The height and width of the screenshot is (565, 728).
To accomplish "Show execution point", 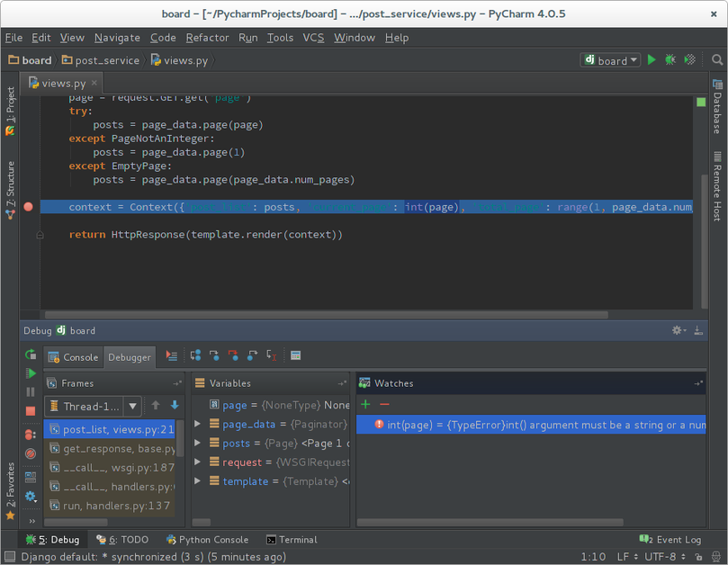I will [171, 356].
